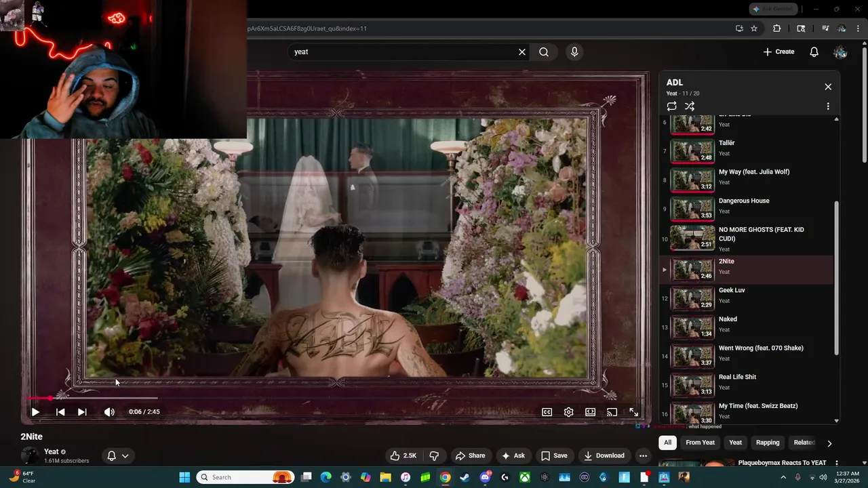Open more actions ellipsis below the video

[x=643, y=455]
